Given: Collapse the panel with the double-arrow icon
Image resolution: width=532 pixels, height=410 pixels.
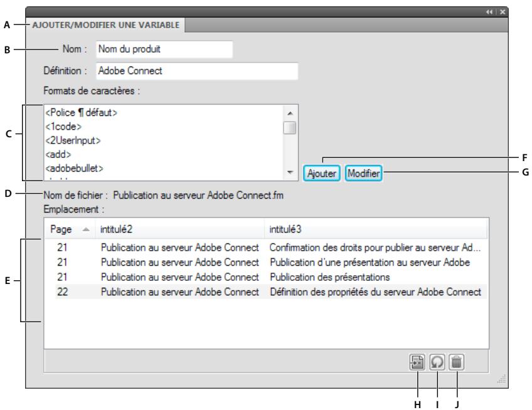Looking at the screenshot, I should click(x=489, y=12).
